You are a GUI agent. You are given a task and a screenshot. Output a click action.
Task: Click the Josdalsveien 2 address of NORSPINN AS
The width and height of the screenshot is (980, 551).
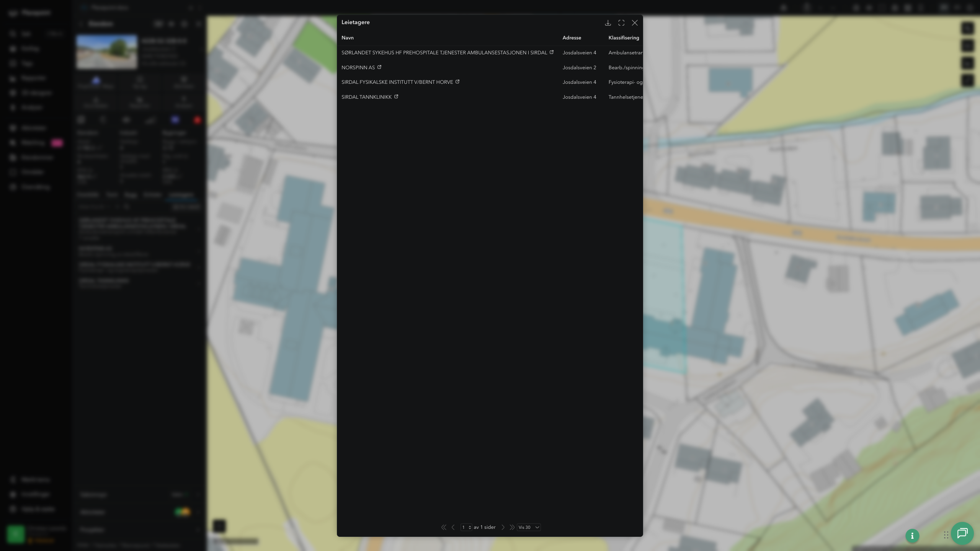tap(579, 68)
